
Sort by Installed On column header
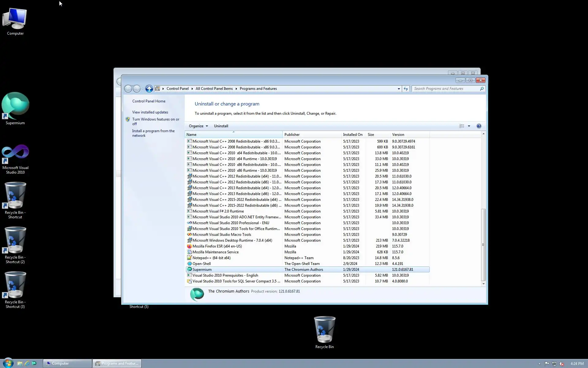click(353, 135)
